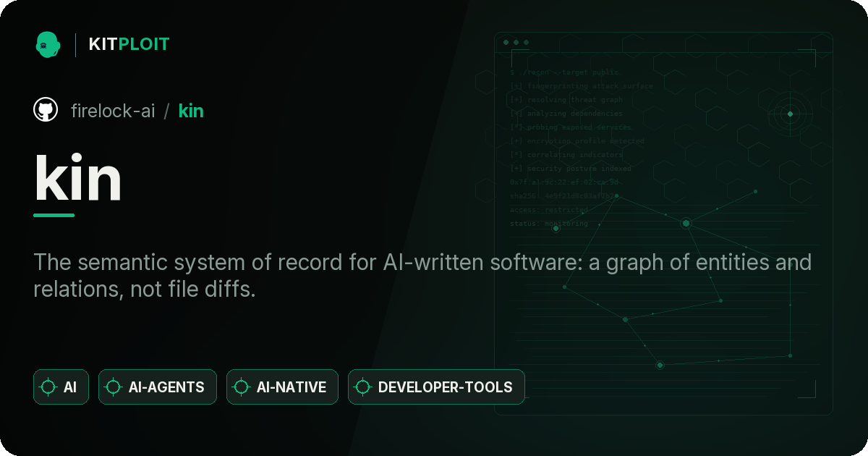This screenshot has width=868, height=456.
Task: Click terminal line "resolving threat graph"
Action: (x=566, y=100)
